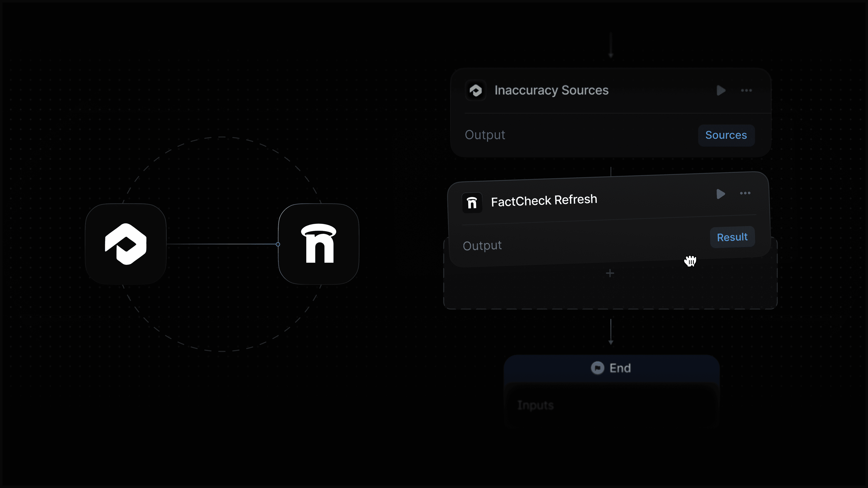This screenshot has width=868, height=488.
Task: Click the Inaccuracy Sources title
Action: coord(551,90)
